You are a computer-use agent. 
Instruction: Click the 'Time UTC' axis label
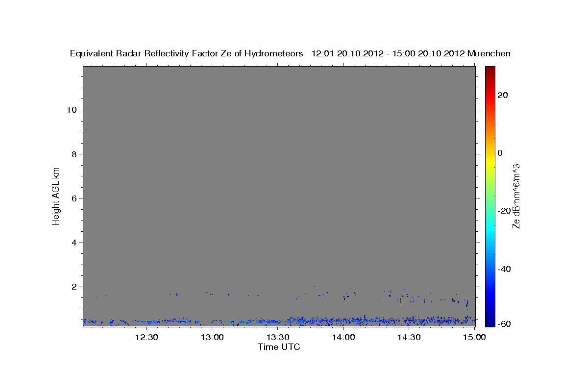279,347
